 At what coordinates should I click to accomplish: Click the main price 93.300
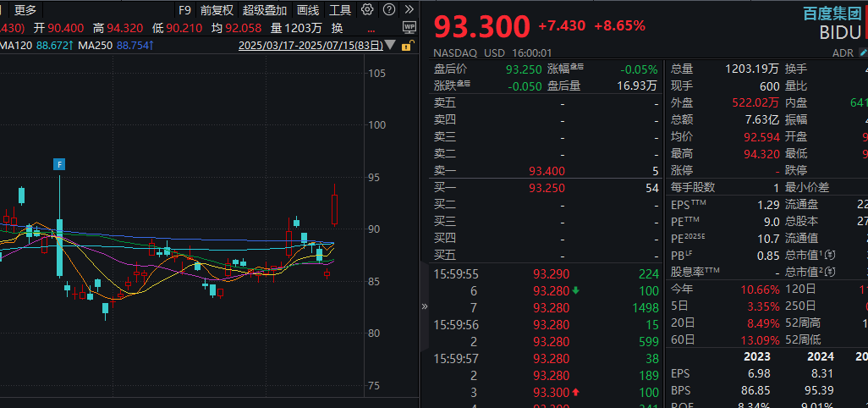pyautogui.click(x=481, y=26)
